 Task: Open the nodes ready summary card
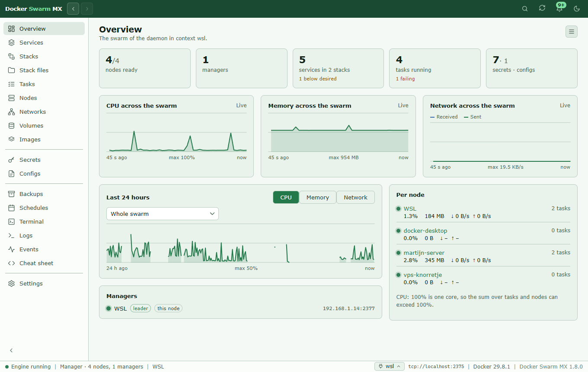coord(145,68)
